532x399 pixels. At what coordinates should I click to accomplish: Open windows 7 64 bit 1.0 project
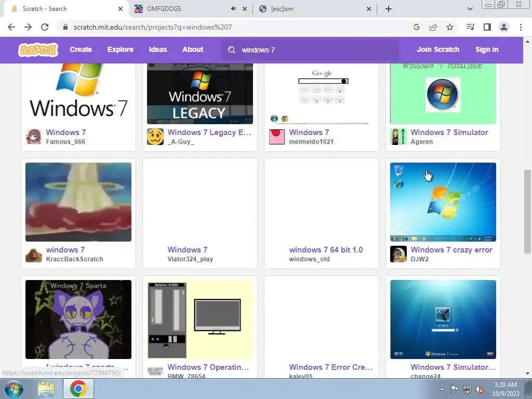(x=326, y=250)
